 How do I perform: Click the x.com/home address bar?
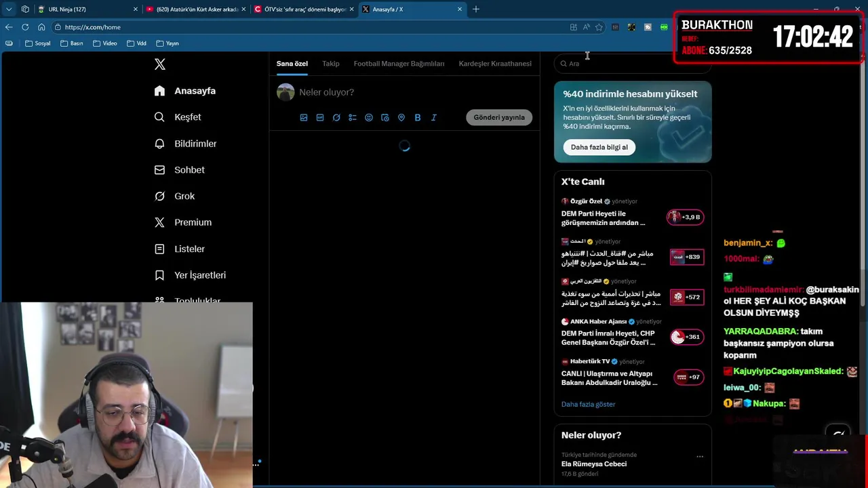312,27
